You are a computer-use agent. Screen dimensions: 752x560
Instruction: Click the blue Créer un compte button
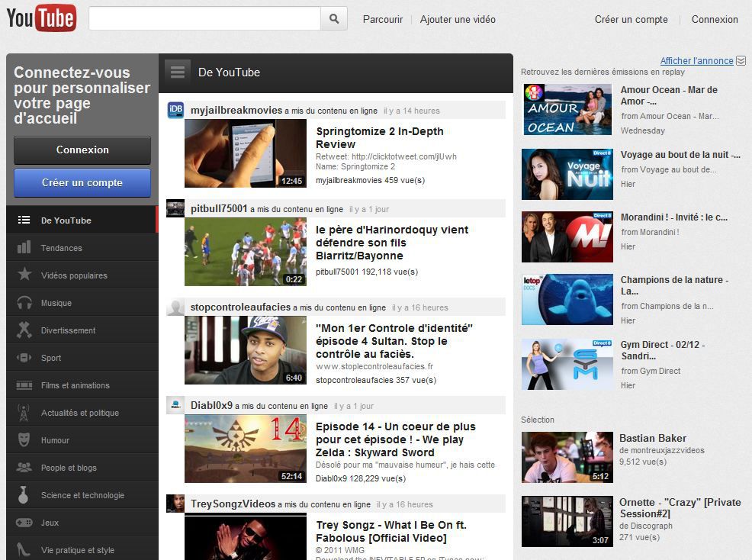click(82, 183)
